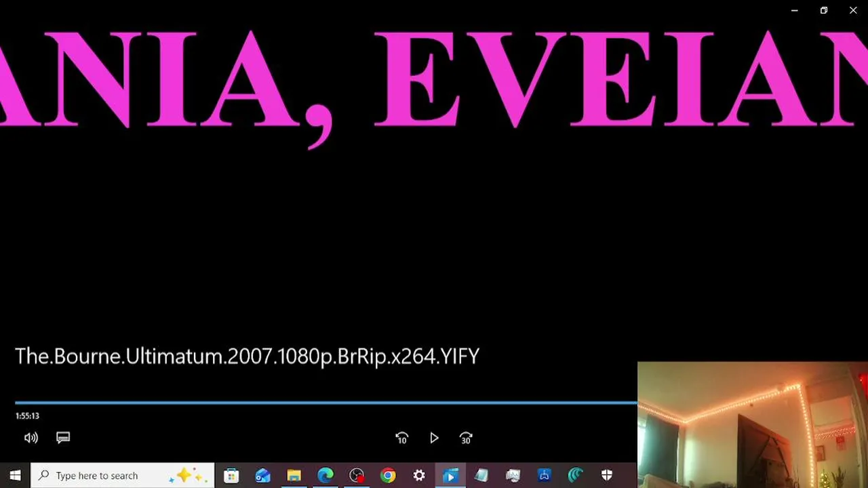This screenshot has height=488, width=868.
Task: Click the webcam overlay preview
Action: click(753, 425)
